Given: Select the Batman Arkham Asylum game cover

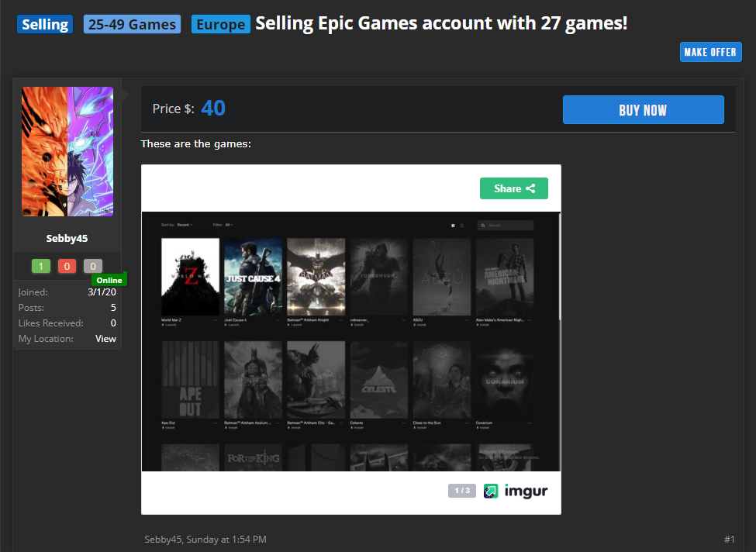Looking at the screenshot, I should [x=253, y=380].
